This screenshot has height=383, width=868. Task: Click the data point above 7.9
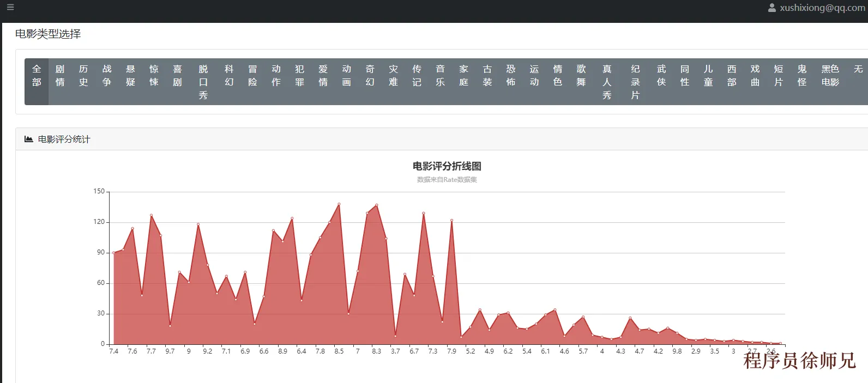(x=451, y=220)
